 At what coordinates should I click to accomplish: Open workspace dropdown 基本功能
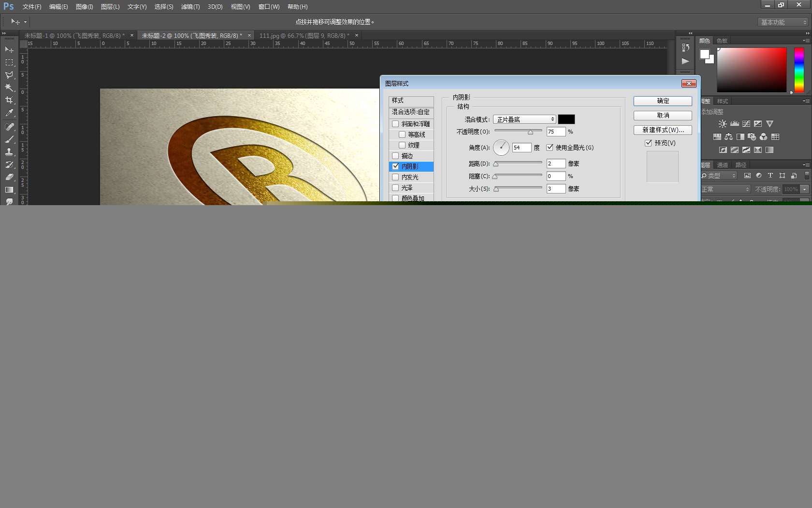[x=783, y=22]
